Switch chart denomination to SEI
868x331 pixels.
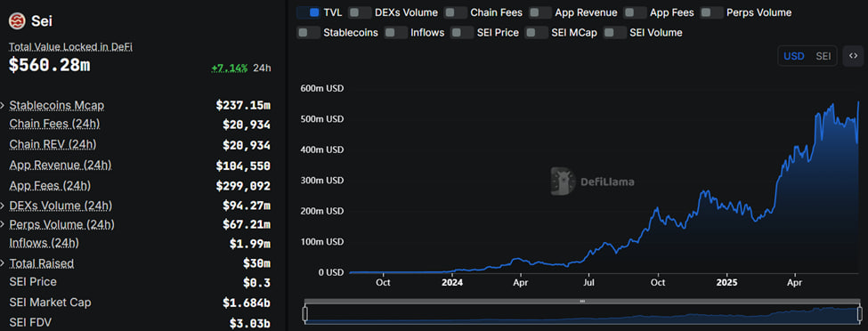point(823,56)
